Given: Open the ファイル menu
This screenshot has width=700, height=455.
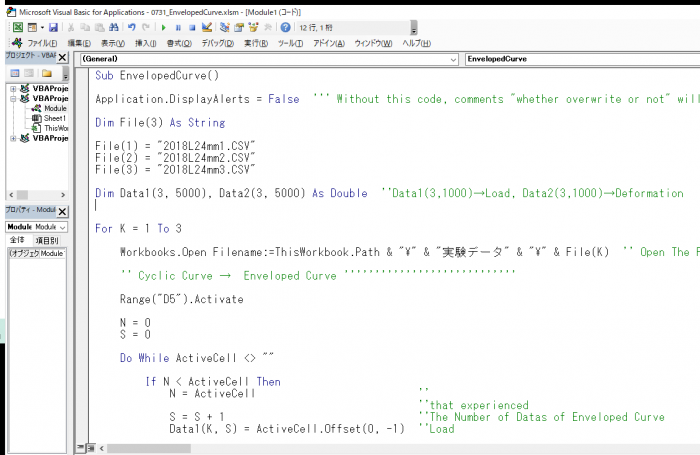Looking at the screenshot, I should pos(42,43).
